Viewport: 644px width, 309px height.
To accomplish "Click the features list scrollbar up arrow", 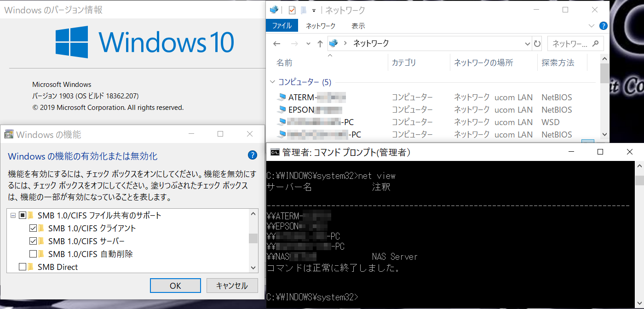I will [x=253, y=214].
